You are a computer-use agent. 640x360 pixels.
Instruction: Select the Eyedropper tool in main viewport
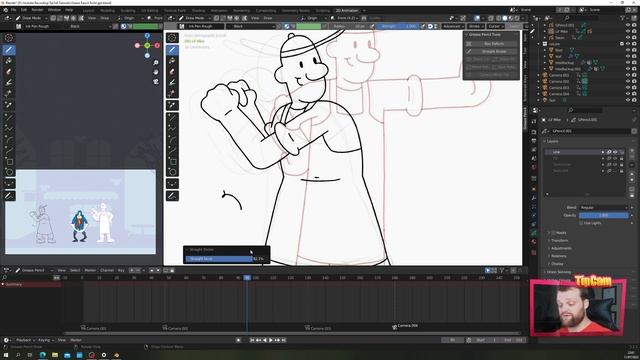(172, 105)
